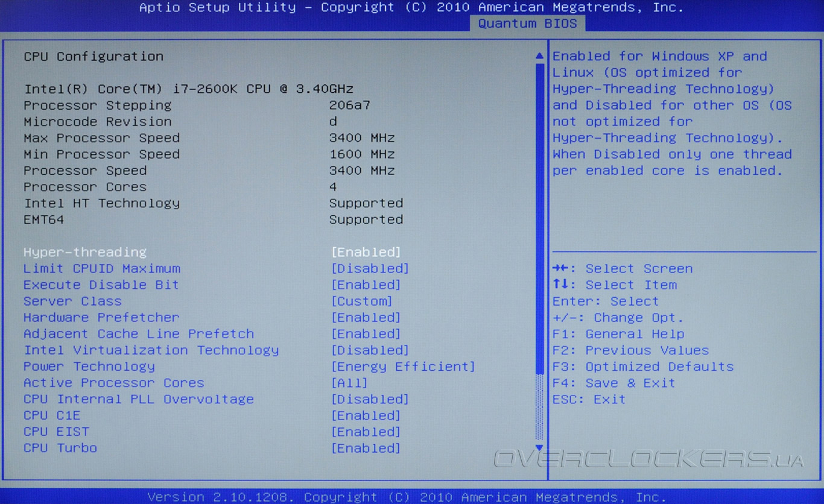Click the 'Select Screen' key hint

(623, 268)
